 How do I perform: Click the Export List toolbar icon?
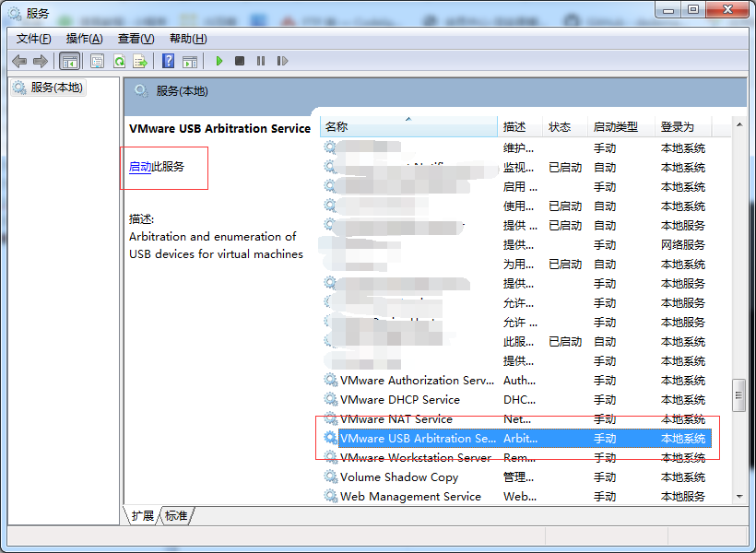(x=140, y=61)
